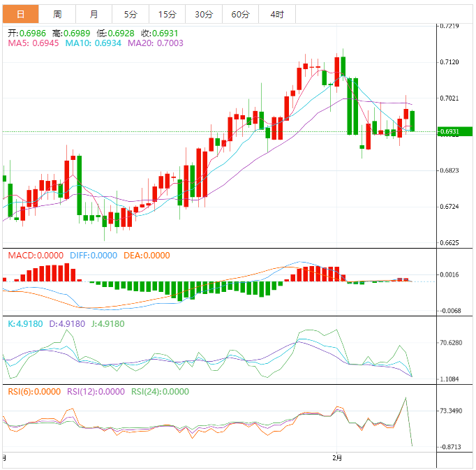Click the RSI(24) indicator label
The height and width of the screenshot is (470, 476).
(160, 392)
